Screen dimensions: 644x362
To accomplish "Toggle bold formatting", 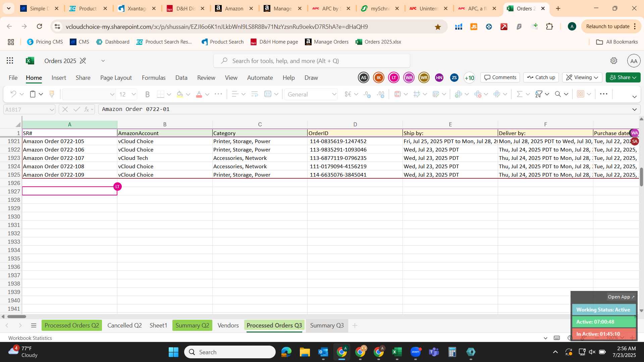I will pyautogui.click(x=147, y=94).
